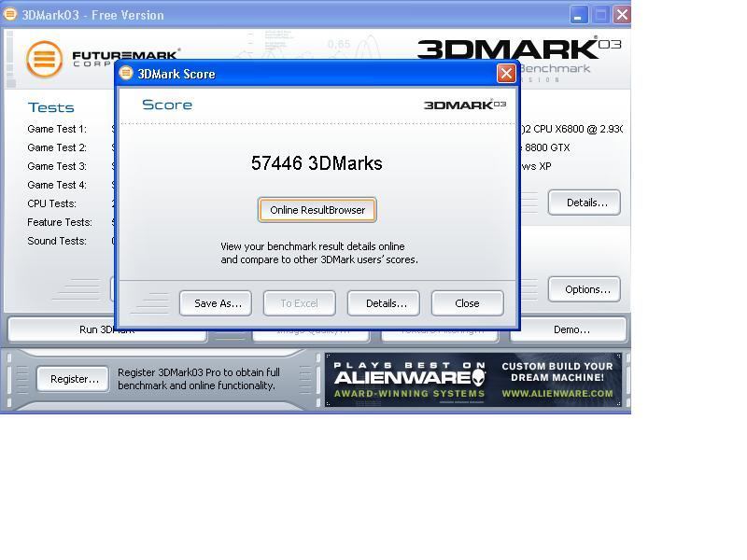Open system Details... in the main window

(585, 203)
